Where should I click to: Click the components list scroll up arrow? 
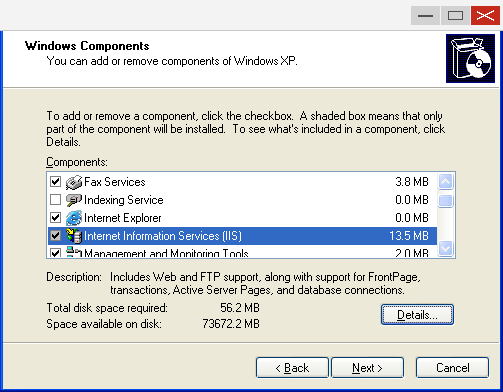pyautogui.click(x=446, y=182)
